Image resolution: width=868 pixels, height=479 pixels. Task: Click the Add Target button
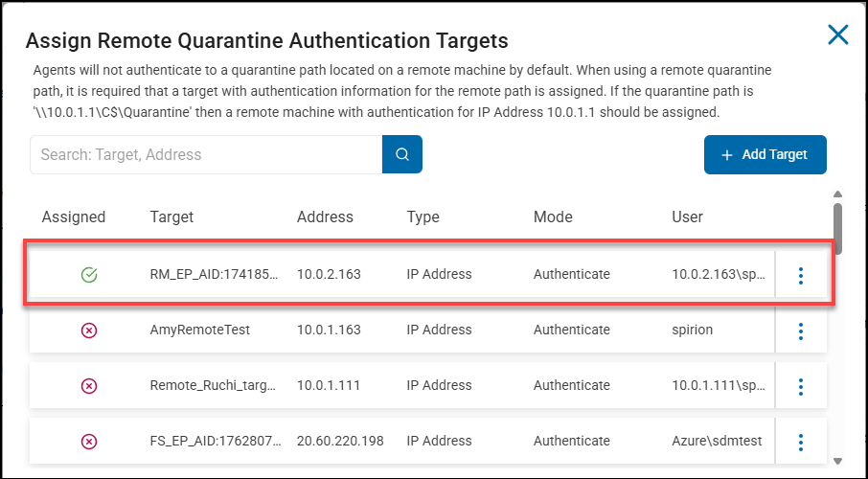point(765,154)
